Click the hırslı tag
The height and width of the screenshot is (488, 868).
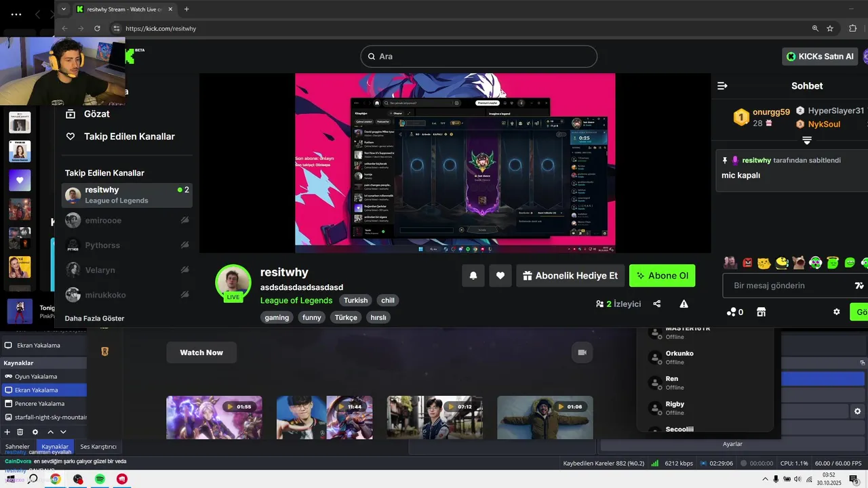tap(378, 317)
